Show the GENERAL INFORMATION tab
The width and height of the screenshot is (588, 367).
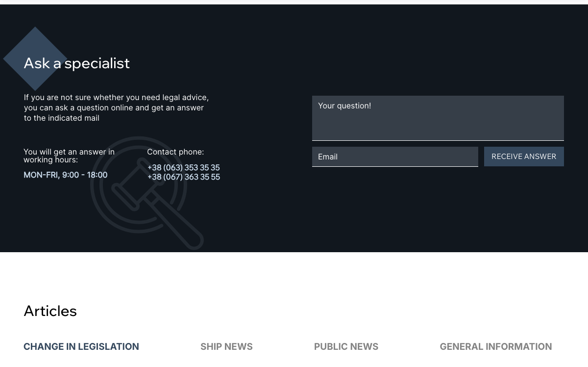click(496, 346)
